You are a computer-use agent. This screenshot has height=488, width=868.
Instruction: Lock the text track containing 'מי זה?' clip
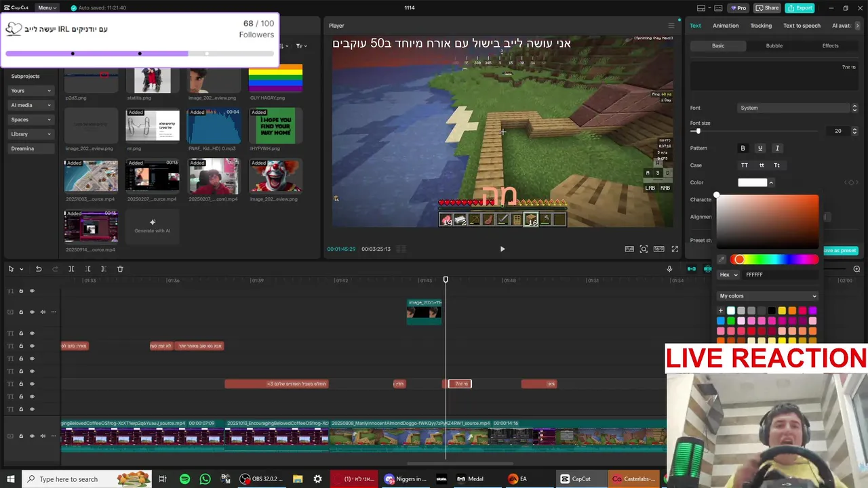pyautogui.click(x=21, y=384)
